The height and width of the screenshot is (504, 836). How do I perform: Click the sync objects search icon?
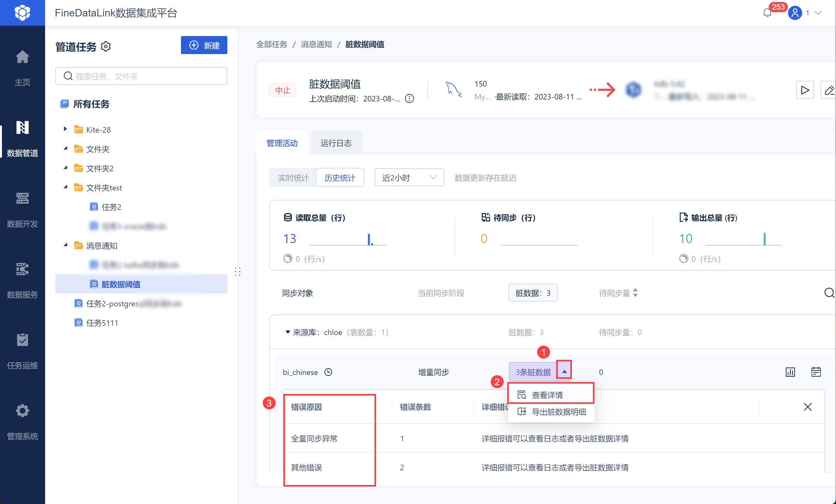(x=829, y=293)
